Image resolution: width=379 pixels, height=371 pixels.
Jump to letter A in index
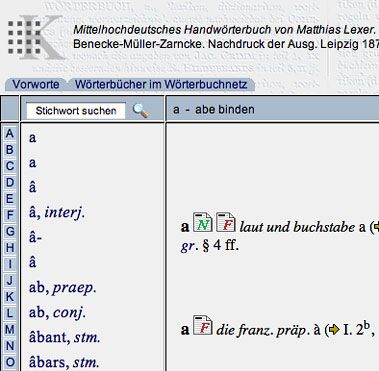(10, 134)
